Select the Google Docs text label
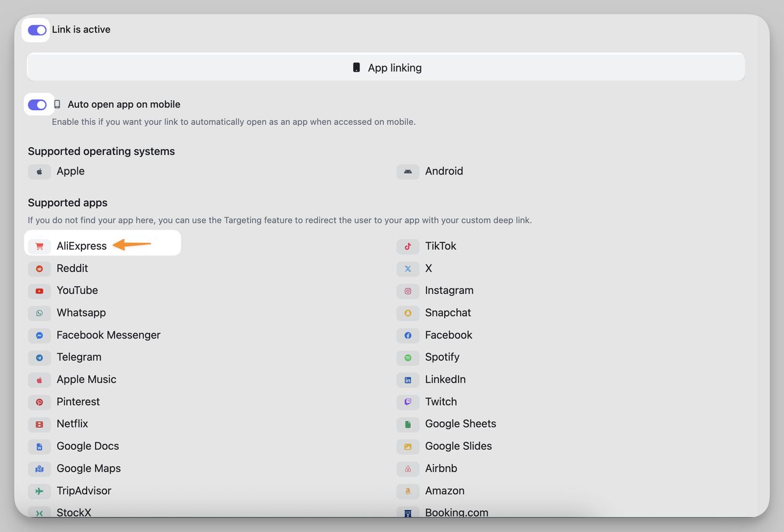The height and width of the screenshot is (532, 784). click(88, 446)
